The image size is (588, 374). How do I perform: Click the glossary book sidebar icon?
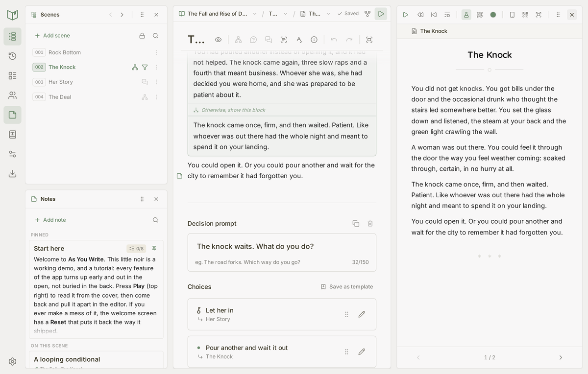[x=12, y=134]
